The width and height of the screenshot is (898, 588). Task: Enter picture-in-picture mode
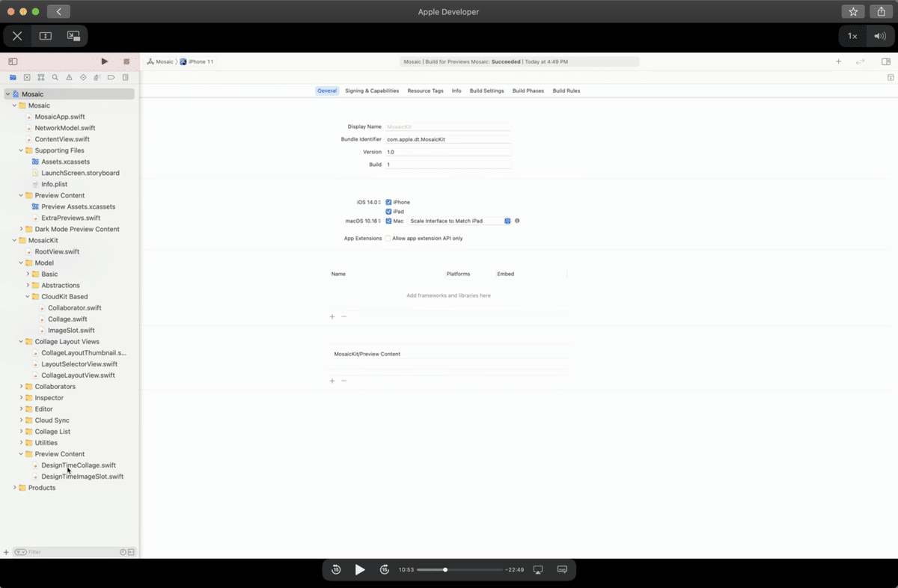[73, 36]
